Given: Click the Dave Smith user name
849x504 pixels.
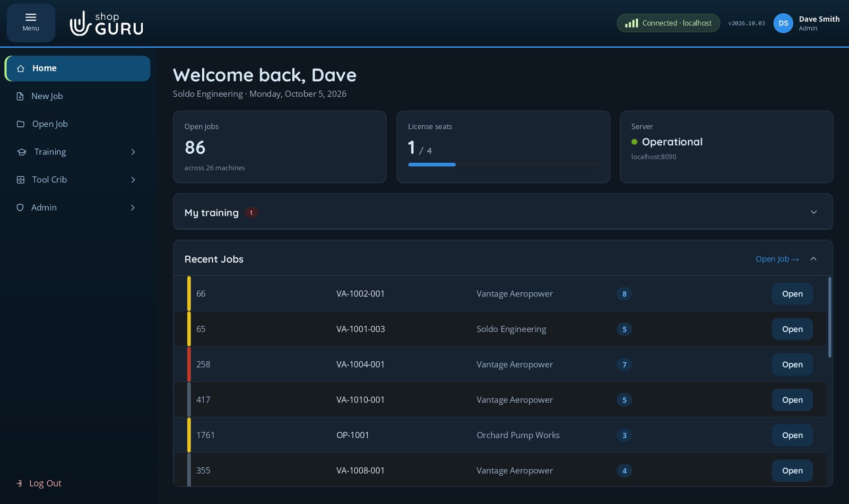Looking at the screenshot, I should point(819,19).
